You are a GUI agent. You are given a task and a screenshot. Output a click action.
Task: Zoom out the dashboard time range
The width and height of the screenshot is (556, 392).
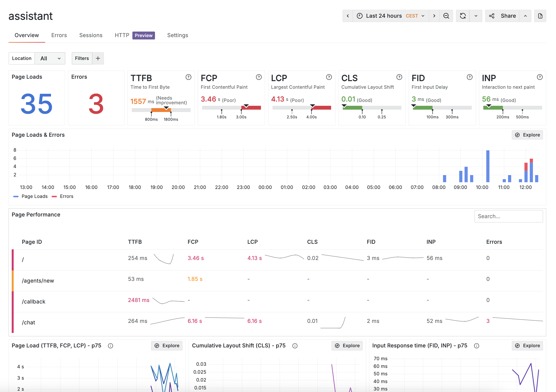(446, 16)
